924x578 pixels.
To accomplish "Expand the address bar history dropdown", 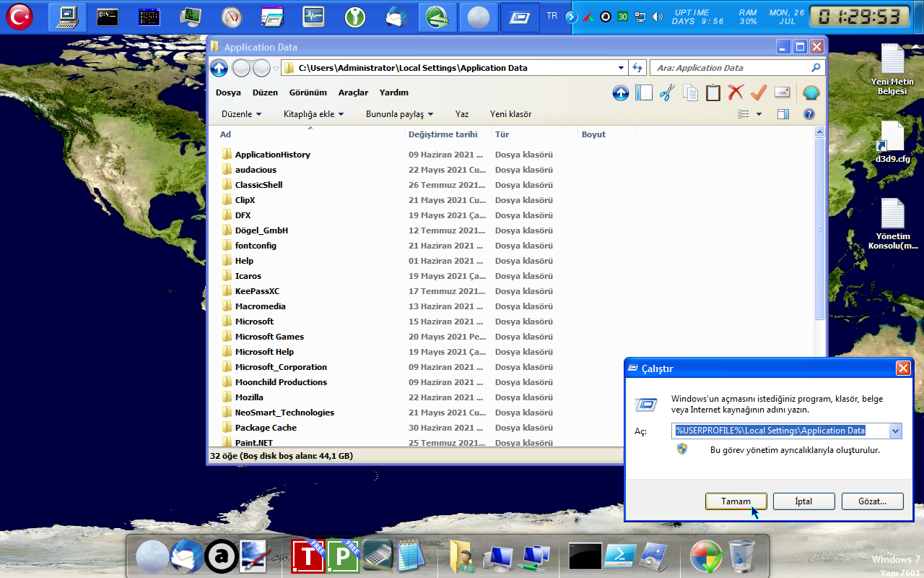I will pos(622,68).
